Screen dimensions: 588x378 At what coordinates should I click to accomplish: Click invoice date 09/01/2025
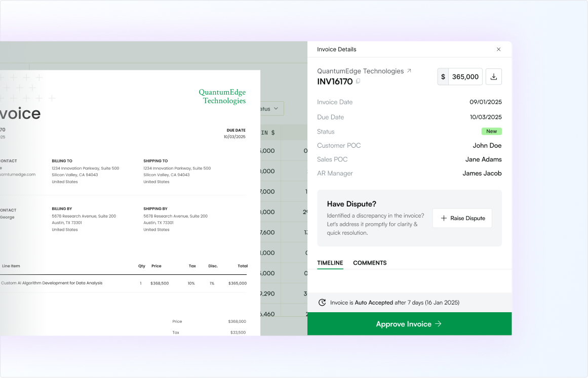tap(486, 102)
